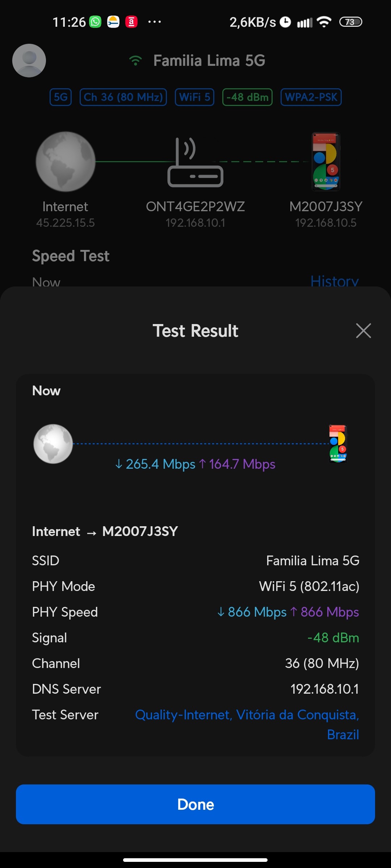Tap the WiFi 5 badge
Image resolution: width=391 pixels, height=868 pixels.
pyautogui.click(x=194, y=97)
